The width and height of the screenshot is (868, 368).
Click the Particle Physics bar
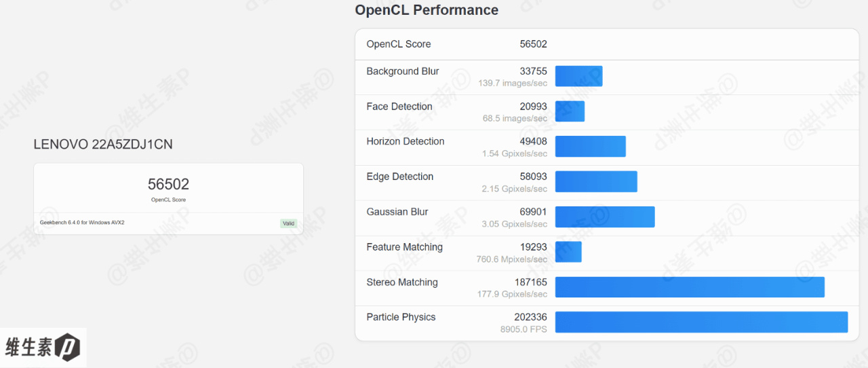point(702,322)
